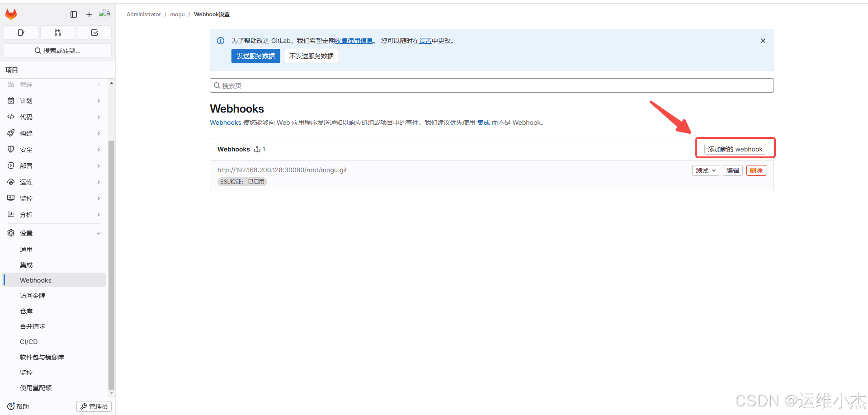Image resolution: width=868 pixels, height=415 pixels.
Task: Expand the 计划 sidebar section
Action: [54, 101]
